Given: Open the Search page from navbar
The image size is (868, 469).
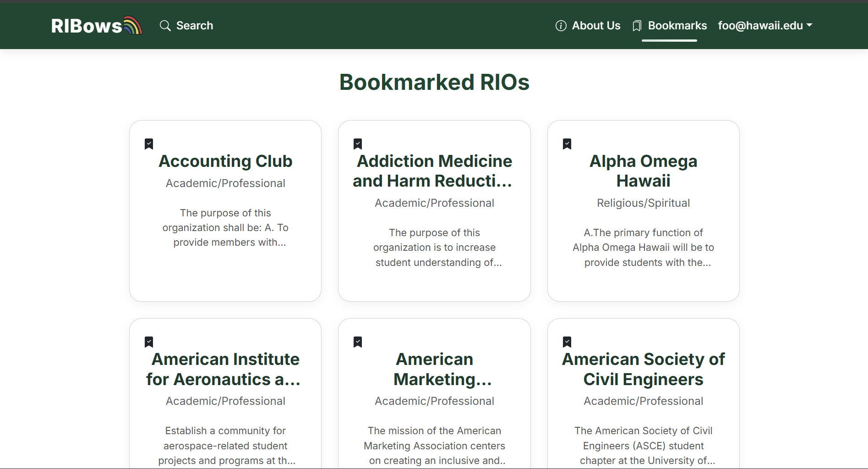Looking at the screenshot, I should pos(194,26).
